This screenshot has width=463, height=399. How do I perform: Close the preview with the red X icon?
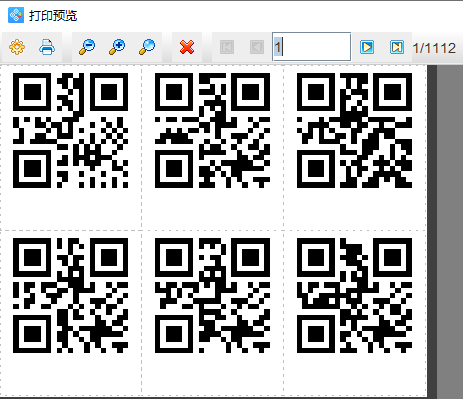coord(187,47)
